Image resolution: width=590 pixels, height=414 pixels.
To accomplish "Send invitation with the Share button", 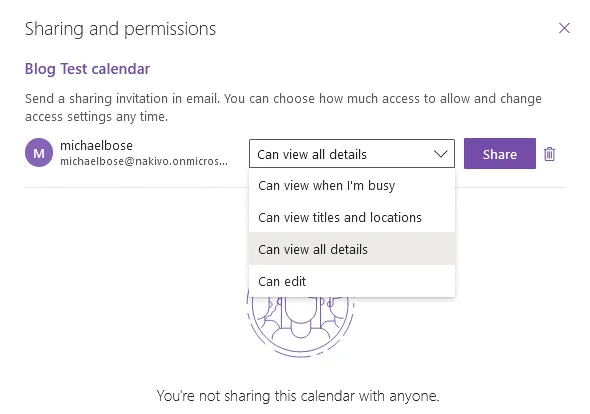I will [500, 154].
